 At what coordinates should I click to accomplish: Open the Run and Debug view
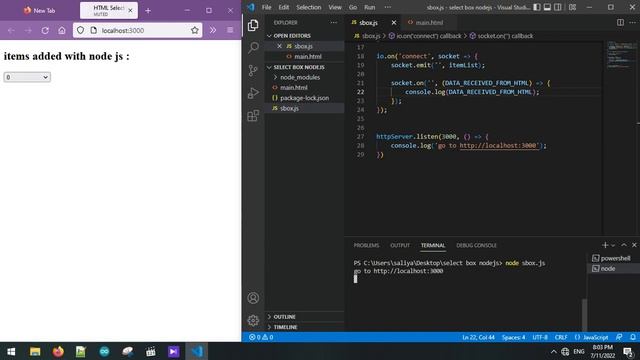[x=253, y=93]
